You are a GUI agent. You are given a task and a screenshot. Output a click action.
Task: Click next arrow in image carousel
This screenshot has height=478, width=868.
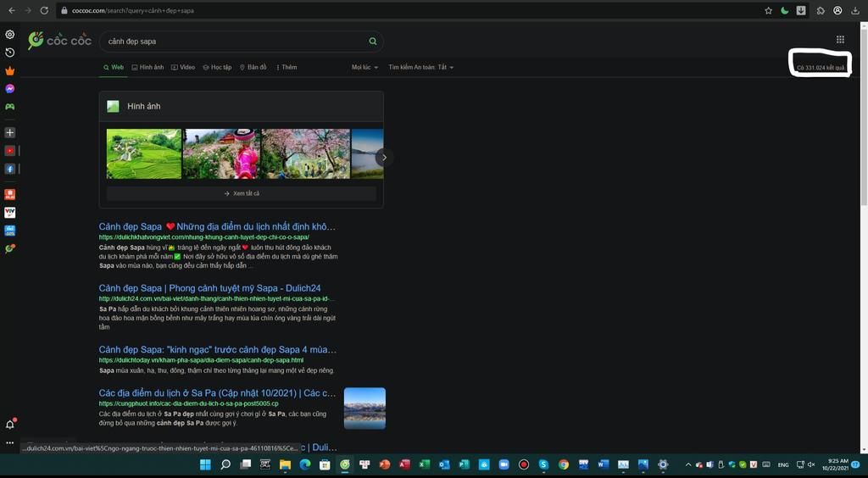[384, 158]
